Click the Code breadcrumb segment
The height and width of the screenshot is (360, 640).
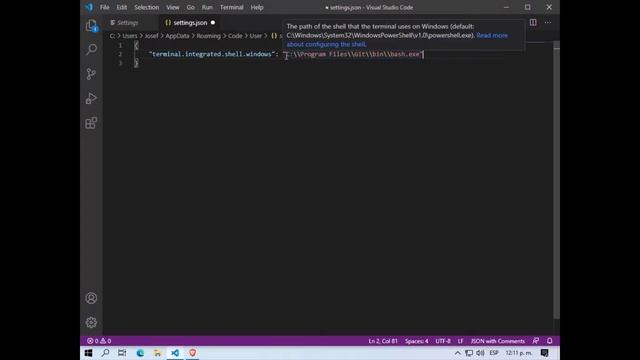[x=235, y=36]
